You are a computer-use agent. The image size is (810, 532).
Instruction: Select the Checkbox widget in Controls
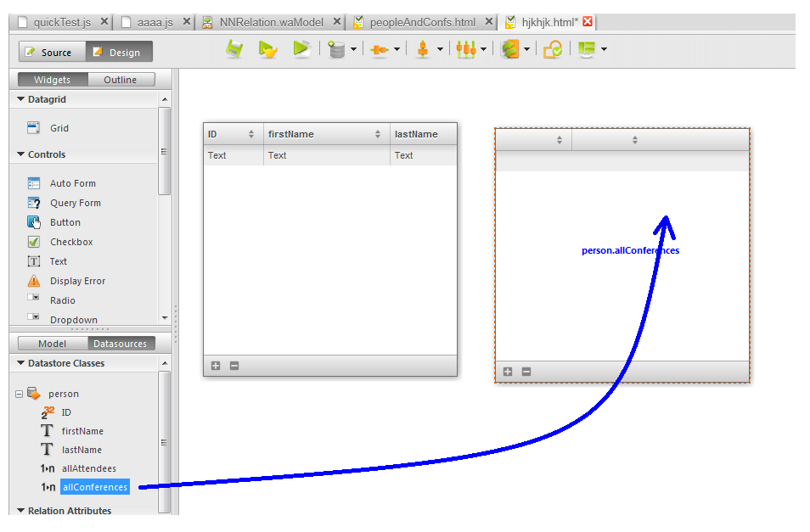[x=70, y=242]
